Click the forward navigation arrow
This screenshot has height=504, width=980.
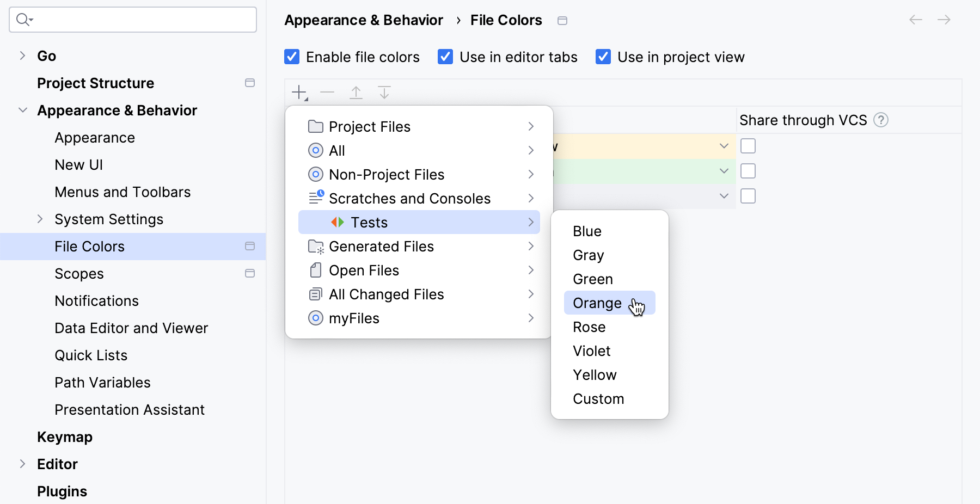click(x=944, y=20)
